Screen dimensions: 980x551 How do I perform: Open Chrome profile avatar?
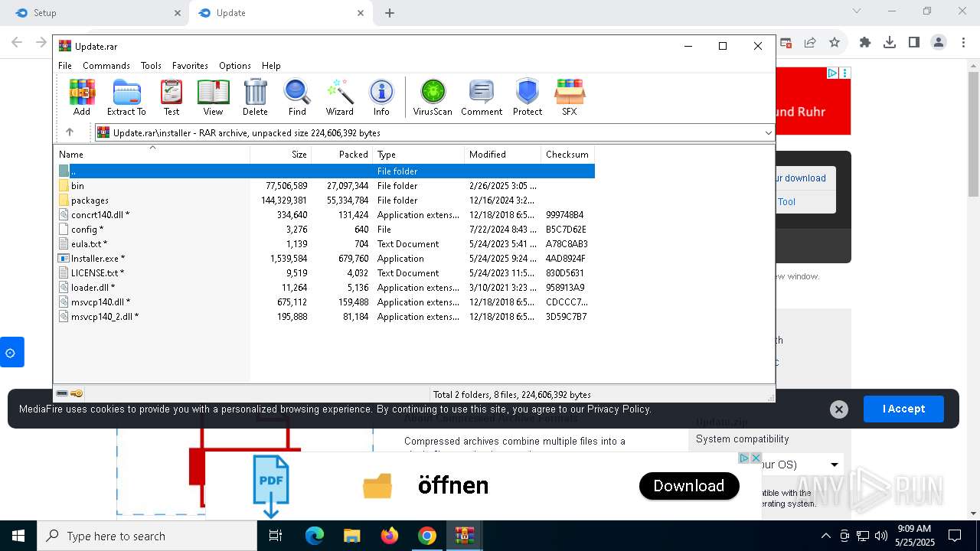pos(939,43)
